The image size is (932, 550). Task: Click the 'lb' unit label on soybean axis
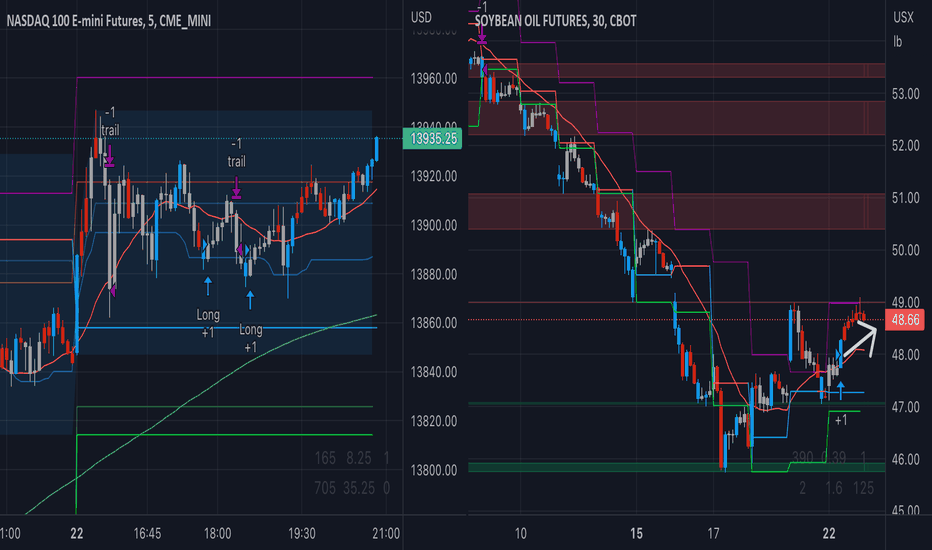(898, 42)
